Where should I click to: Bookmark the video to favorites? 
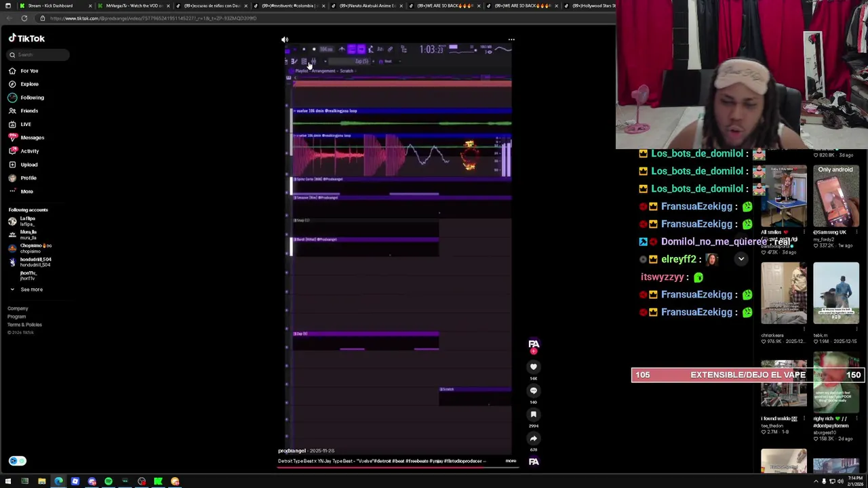point(534,414)
